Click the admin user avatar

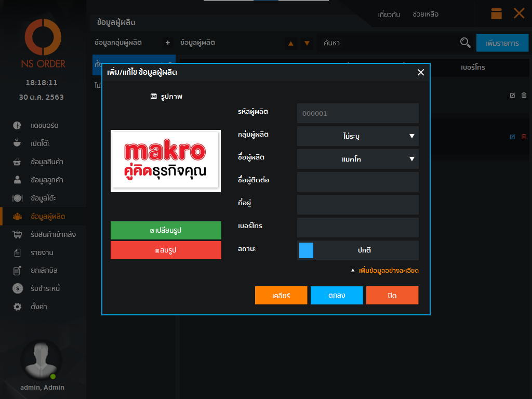(41, 361)
